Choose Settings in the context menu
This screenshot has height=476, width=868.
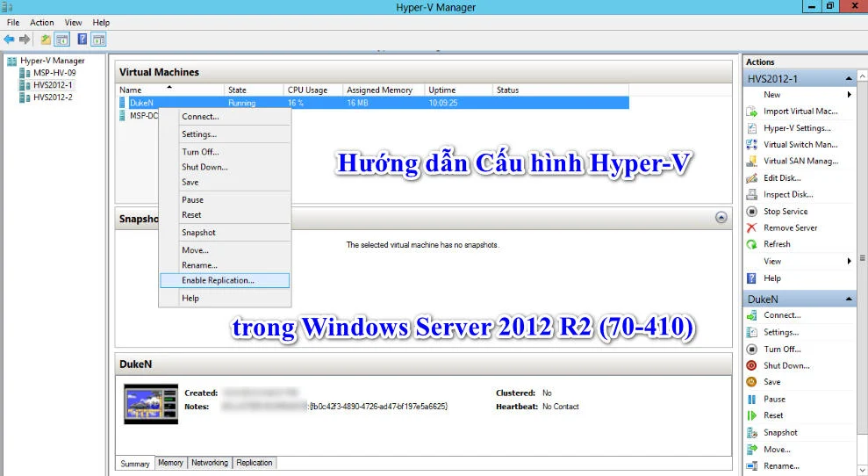(x=225, y=134)
